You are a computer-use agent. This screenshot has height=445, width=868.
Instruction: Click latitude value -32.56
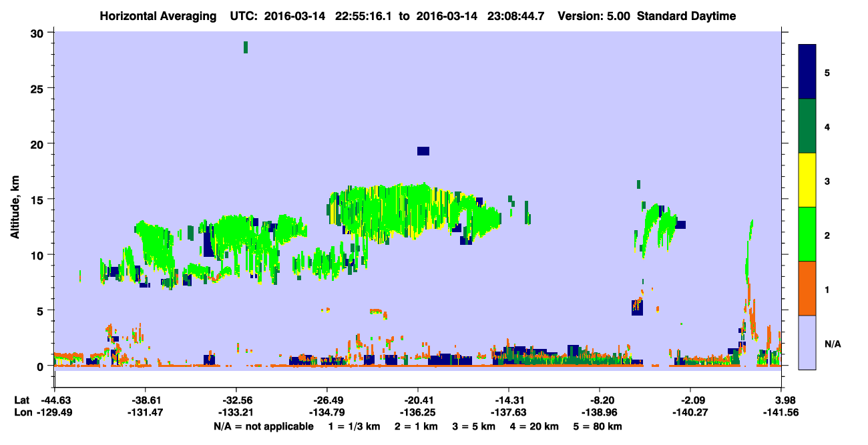tap(236, 400)
